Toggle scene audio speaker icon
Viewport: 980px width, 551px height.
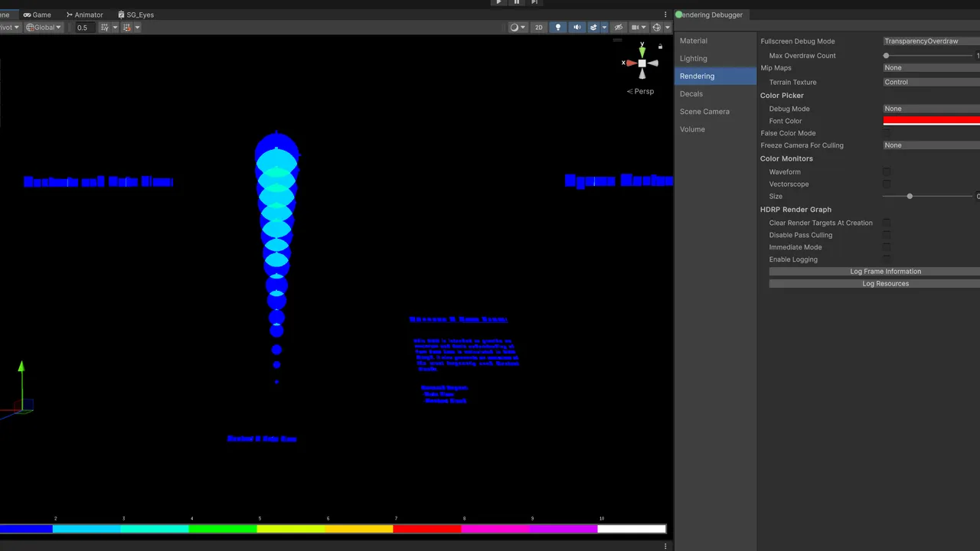(577, 28)
